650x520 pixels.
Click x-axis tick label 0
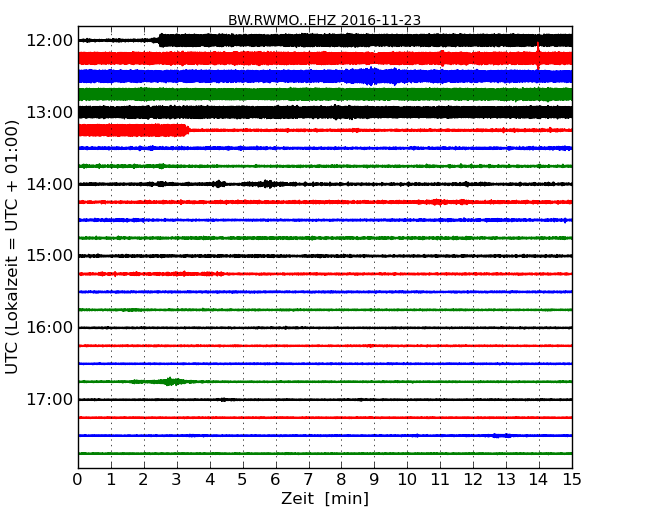click(x=78, y=479)
